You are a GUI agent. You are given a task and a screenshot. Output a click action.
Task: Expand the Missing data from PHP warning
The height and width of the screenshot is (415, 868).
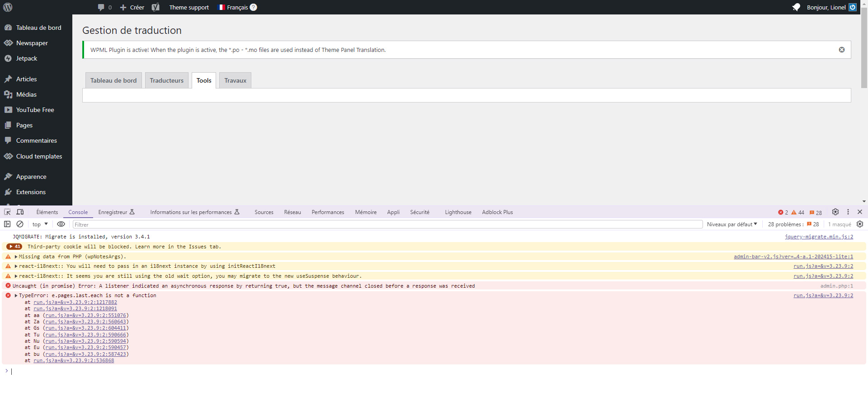(x=16, y=256)
